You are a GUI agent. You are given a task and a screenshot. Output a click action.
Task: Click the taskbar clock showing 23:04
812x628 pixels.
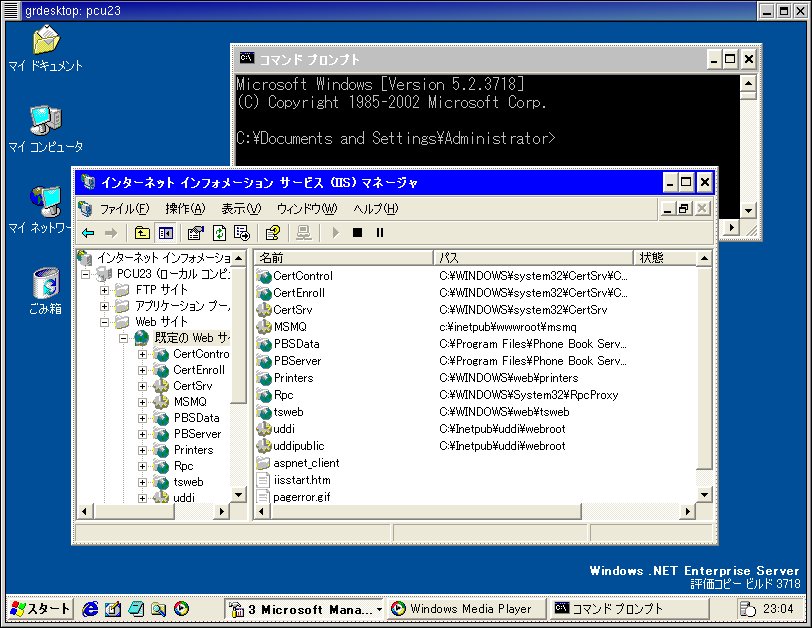pyautogui.click(x=778, y=609)
